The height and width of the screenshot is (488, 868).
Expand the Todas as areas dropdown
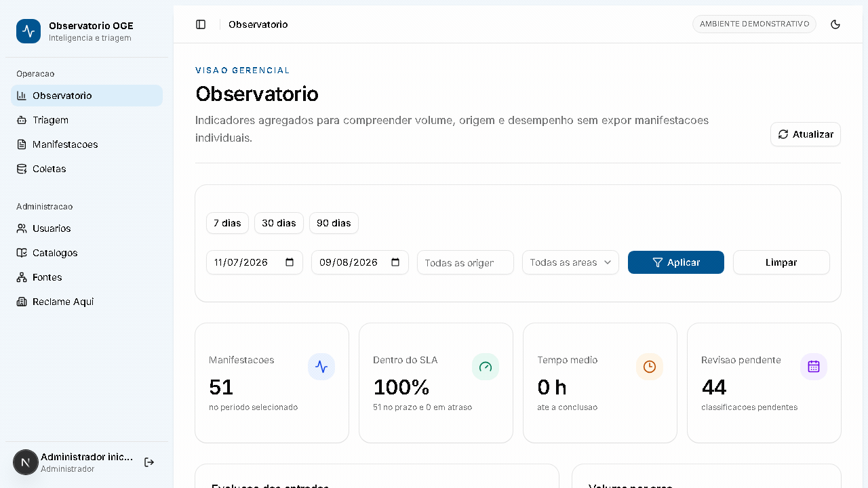570,262
